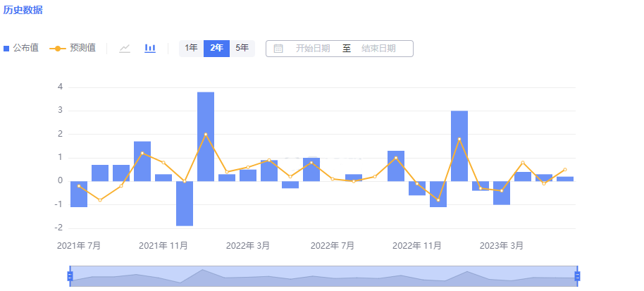The width and height of the screenshot is (644, 291).
Task: Click the 历史数据 heading
Action: point(23,10)
